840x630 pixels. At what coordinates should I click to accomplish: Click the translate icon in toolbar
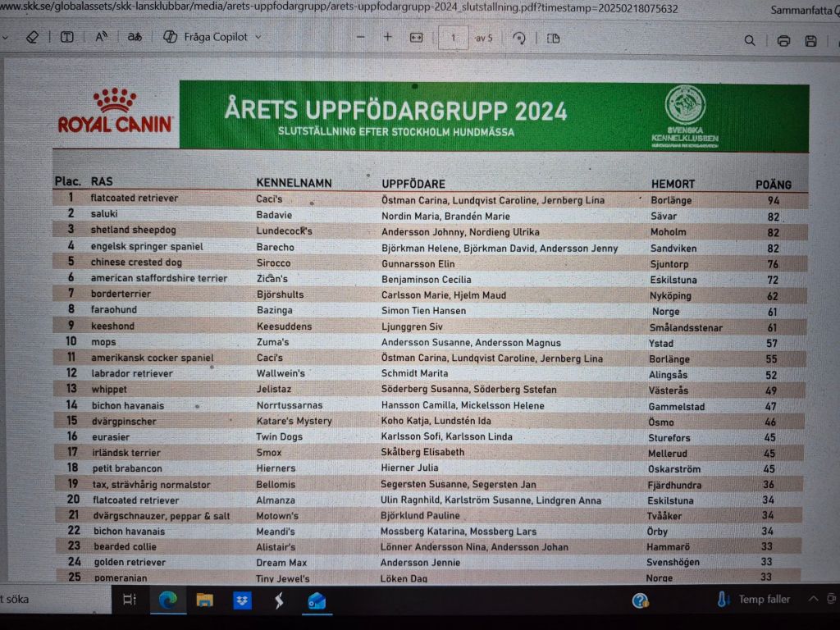click(135, 38)
